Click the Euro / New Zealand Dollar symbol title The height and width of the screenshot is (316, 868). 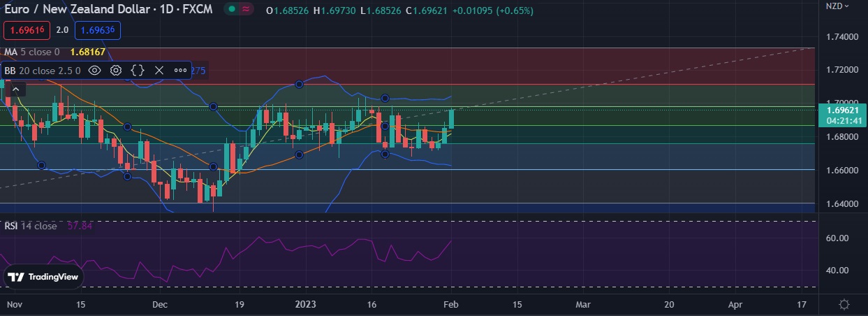coord(78,9)
